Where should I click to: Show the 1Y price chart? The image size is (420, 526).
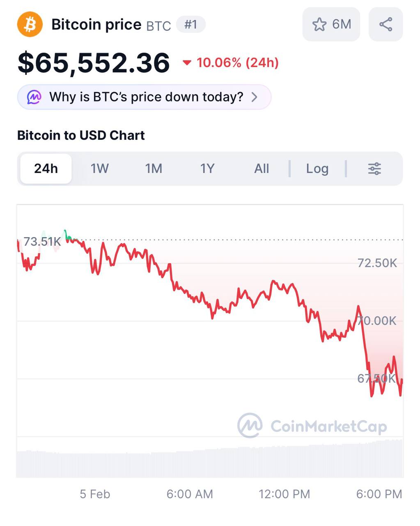pos(207,168)
